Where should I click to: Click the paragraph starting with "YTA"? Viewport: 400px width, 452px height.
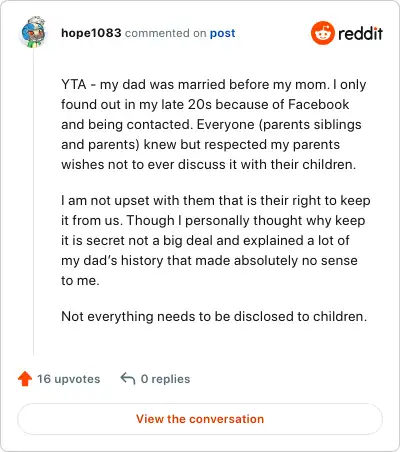click(214, 124)
